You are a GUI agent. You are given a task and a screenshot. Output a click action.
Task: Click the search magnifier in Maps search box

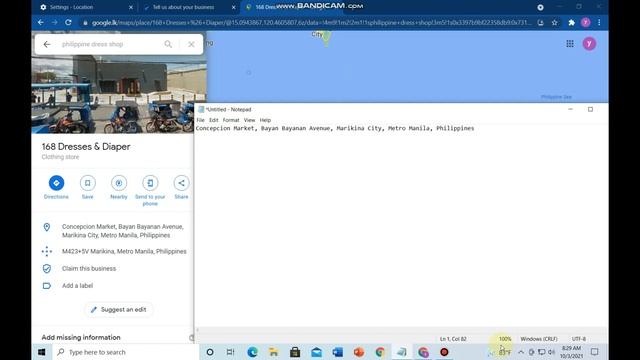pos(168,44)
